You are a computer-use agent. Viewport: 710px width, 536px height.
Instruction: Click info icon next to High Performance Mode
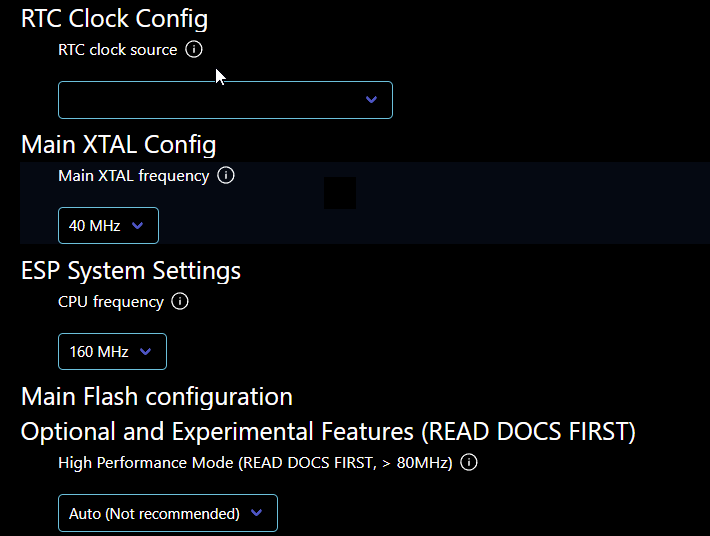coord(469,462)
